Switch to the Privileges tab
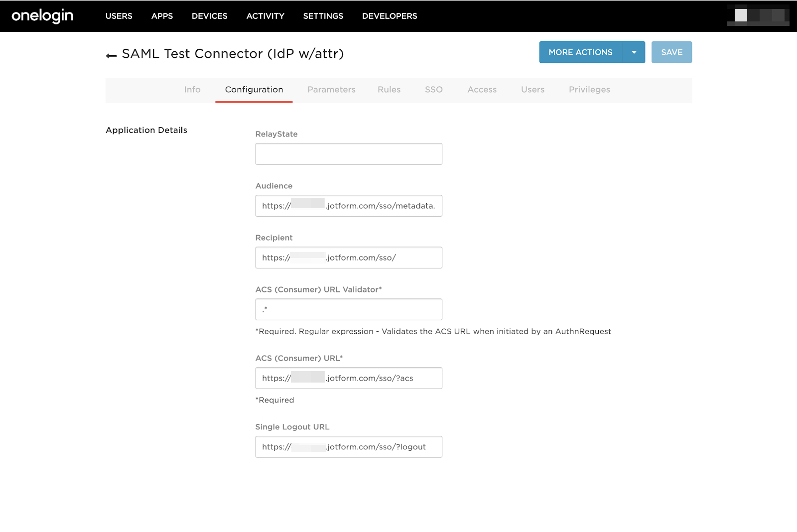 [x=589, y=90]
